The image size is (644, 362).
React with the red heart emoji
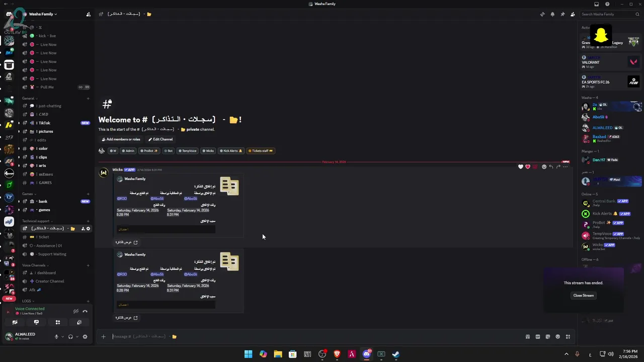528,166
